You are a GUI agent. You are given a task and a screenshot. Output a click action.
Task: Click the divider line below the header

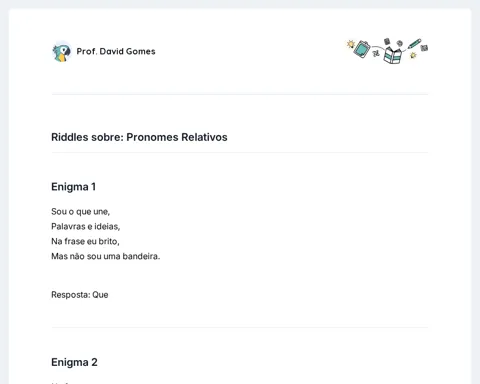240,94
